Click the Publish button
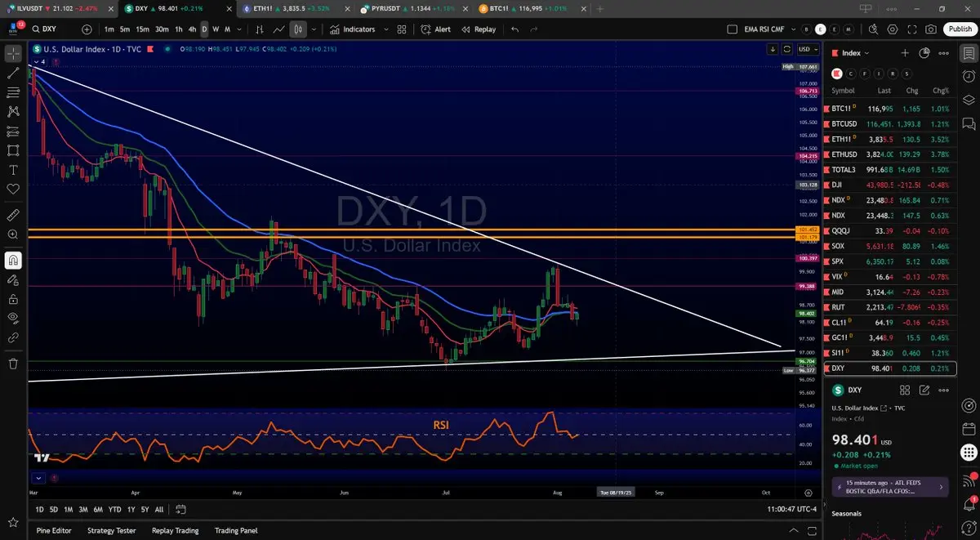 [960, 29]
